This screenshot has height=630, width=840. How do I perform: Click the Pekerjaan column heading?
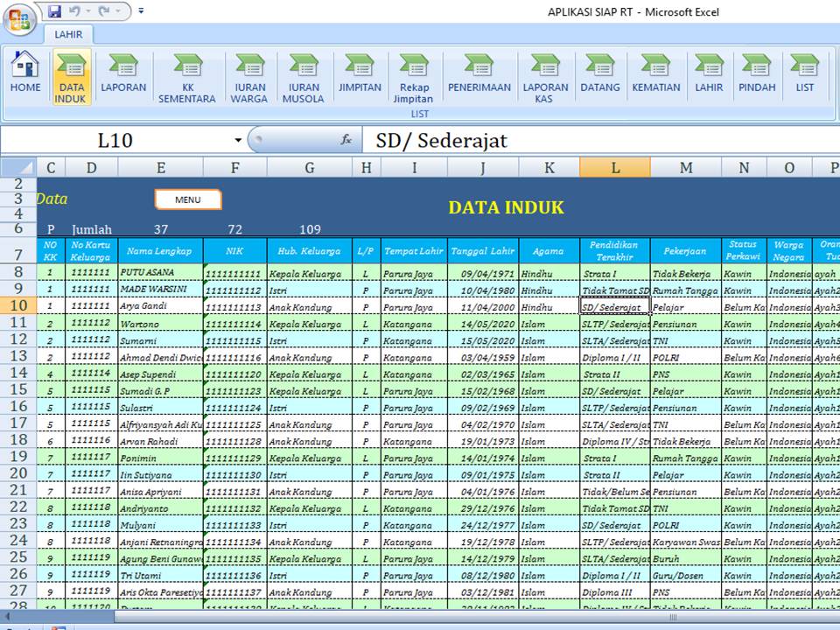click(685, 250)
